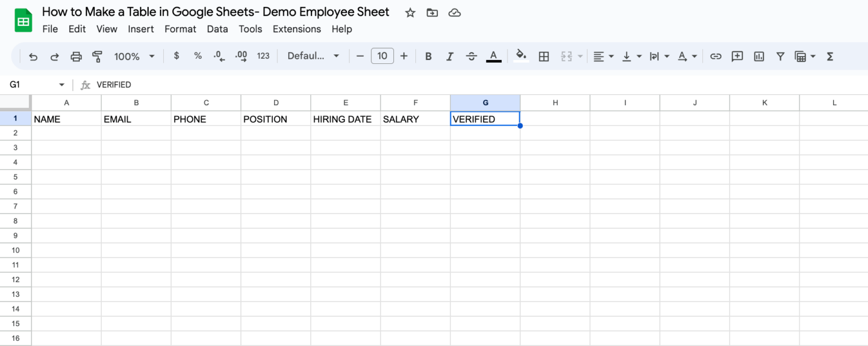Open the Extensions menu

pos(297,29)
